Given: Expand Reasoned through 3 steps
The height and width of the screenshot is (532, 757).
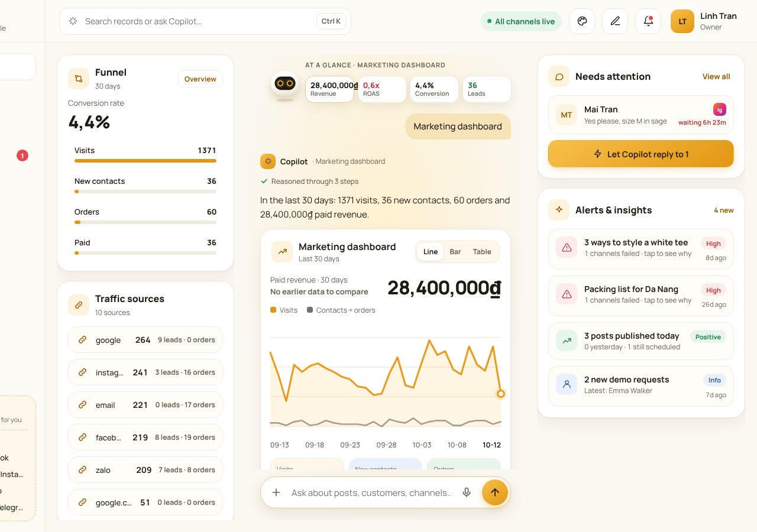Looking at the screenshot, I should (x=309, y=181).
